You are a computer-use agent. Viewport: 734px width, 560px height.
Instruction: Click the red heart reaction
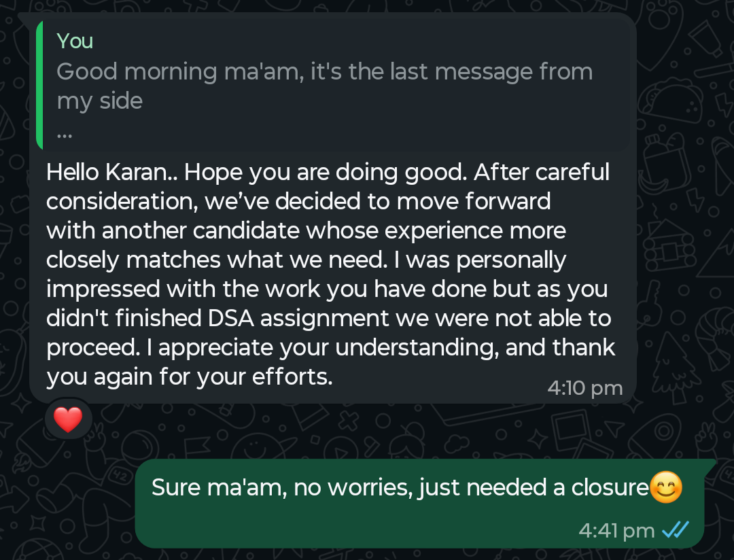[68, 420]
